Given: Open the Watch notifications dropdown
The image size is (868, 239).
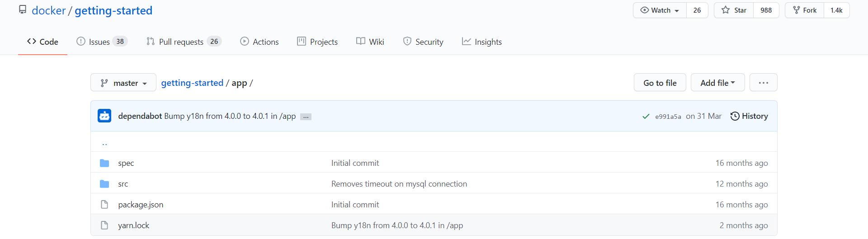Looking at the screenshot, I should (660, 10).
